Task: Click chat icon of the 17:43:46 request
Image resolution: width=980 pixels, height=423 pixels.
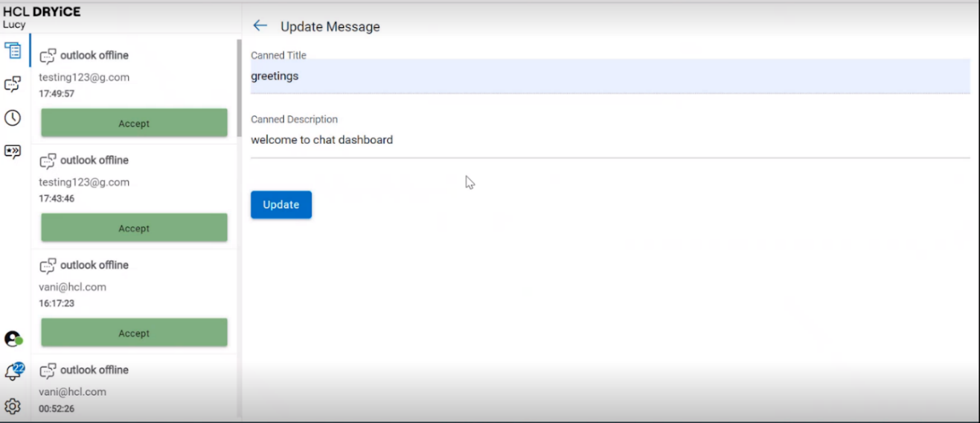Action: point(48,162)
